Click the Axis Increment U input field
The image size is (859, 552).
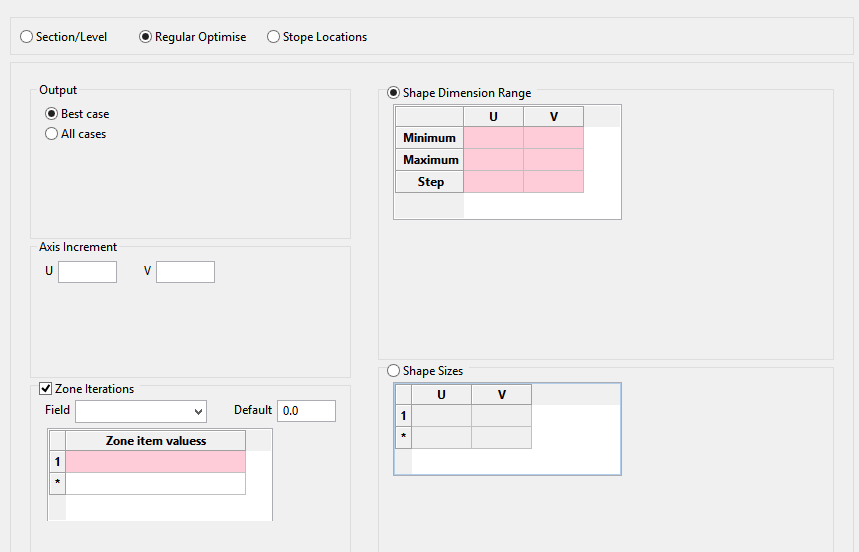[87, 272]
